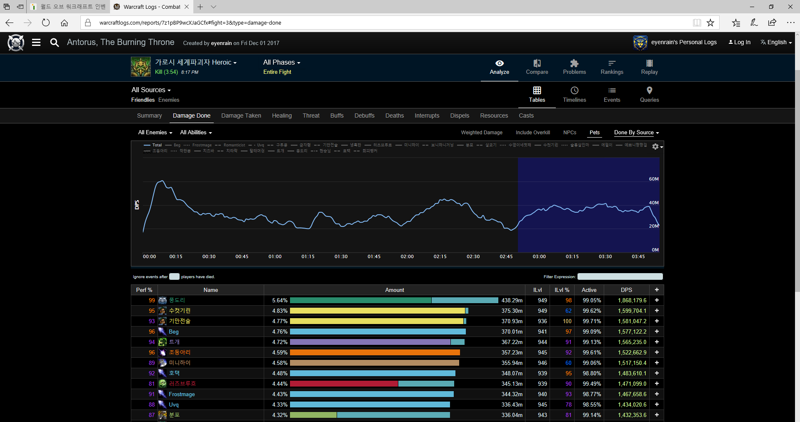The height and width of the screenshot is (422, 800).
Task: Toggle the Pets option
Action: (594, 133)
